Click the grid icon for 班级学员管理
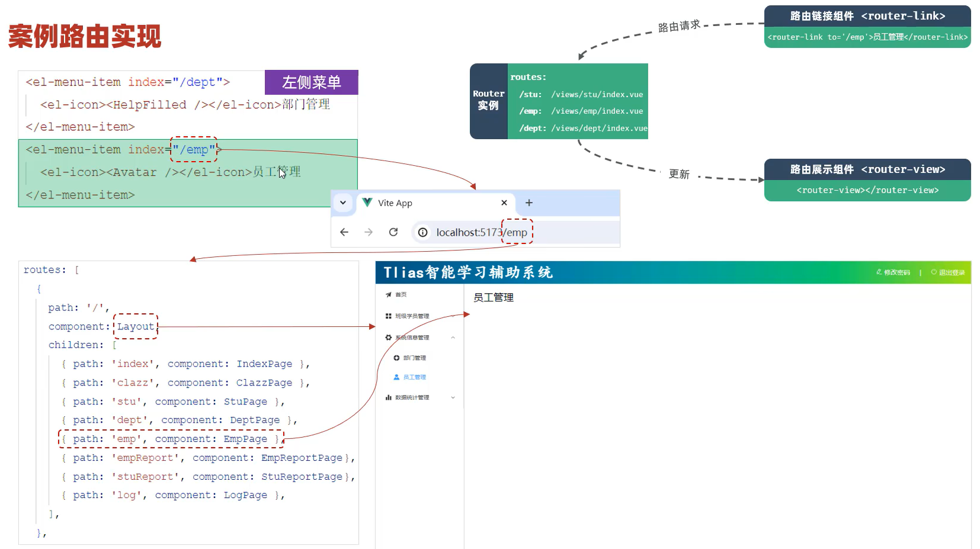The width and height of the screenshot is (980, 549). [389, 316]
